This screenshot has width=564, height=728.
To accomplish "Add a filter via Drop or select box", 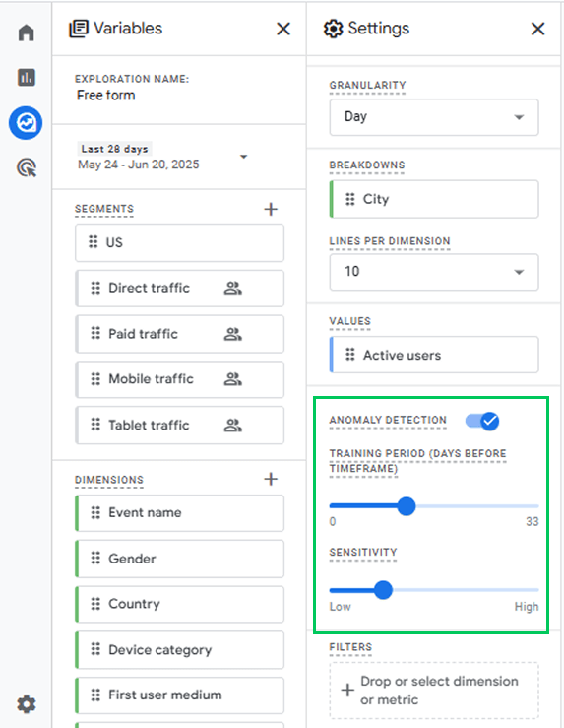I will (434, 691).
